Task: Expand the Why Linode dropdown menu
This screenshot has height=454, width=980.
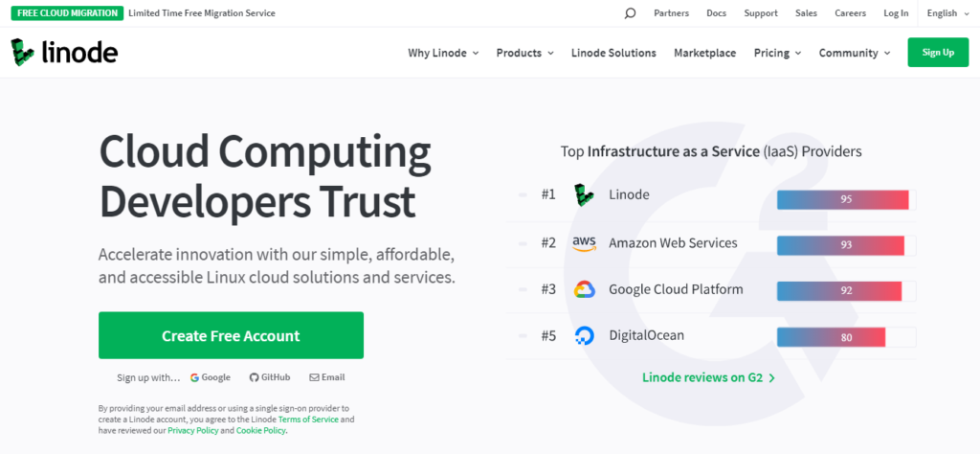Action: coord(443,53)
